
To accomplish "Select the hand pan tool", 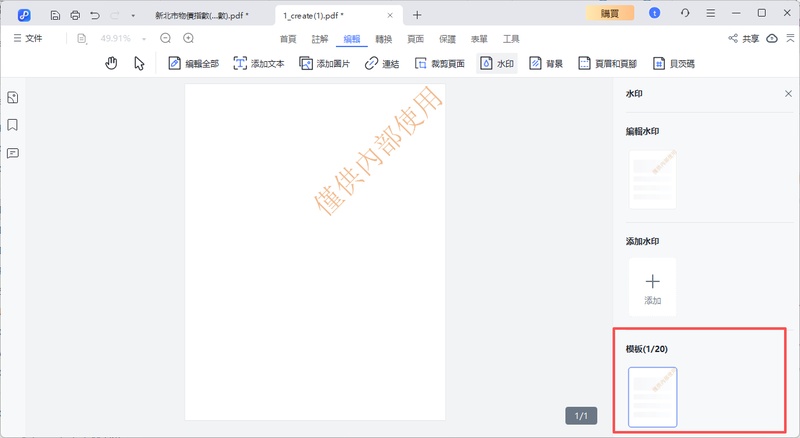I will (111, 63).
